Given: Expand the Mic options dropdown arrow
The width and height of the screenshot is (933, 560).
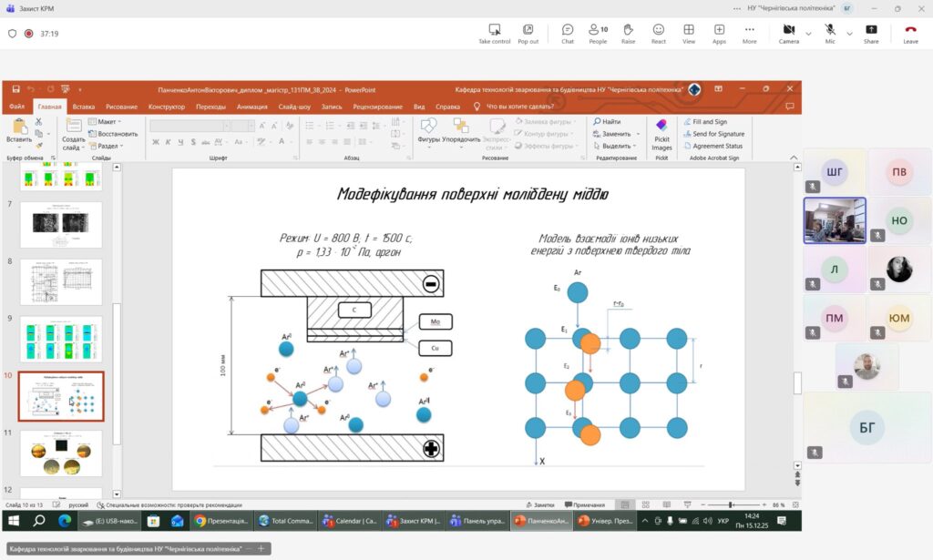Looking at the screenshot, I should (848, 34).
